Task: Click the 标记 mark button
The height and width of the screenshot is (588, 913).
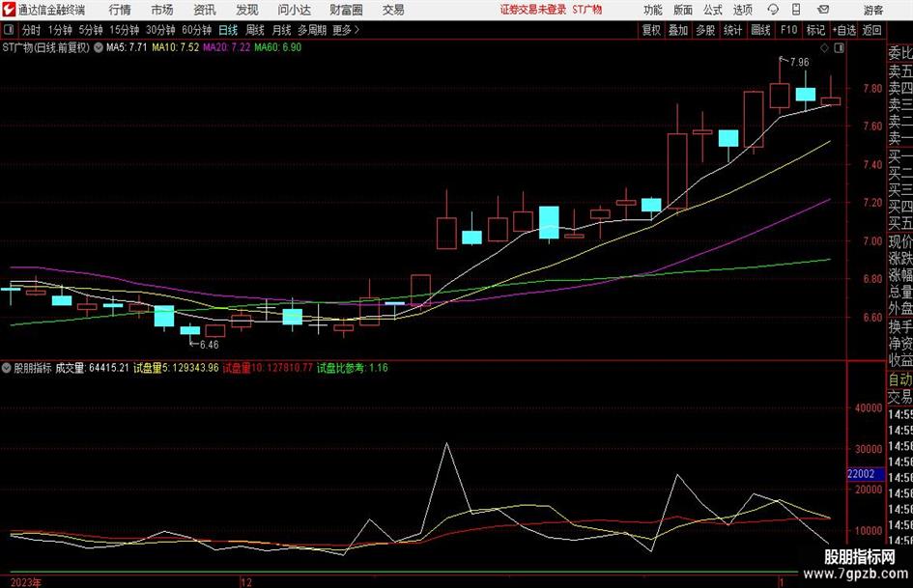Action: click(815, 30)
